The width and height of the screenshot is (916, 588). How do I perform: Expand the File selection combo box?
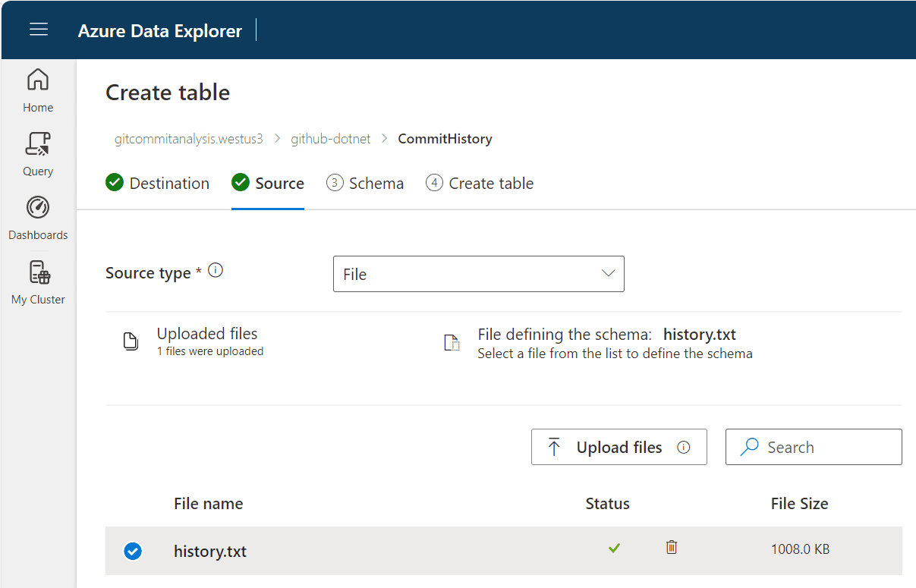tap(479, 274)
